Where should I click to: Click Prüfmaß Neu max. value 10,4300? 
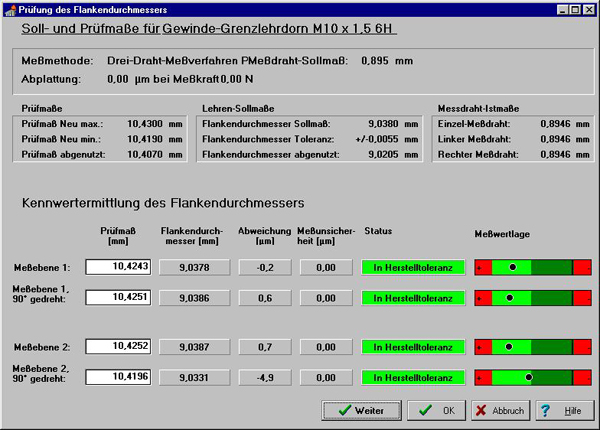[x=145, y=124]
